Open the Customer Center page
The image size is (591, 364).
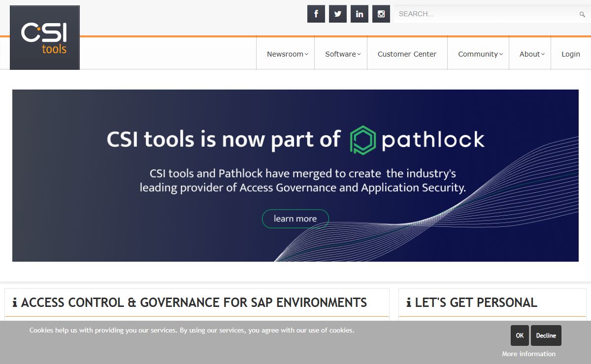click(407, 54)
